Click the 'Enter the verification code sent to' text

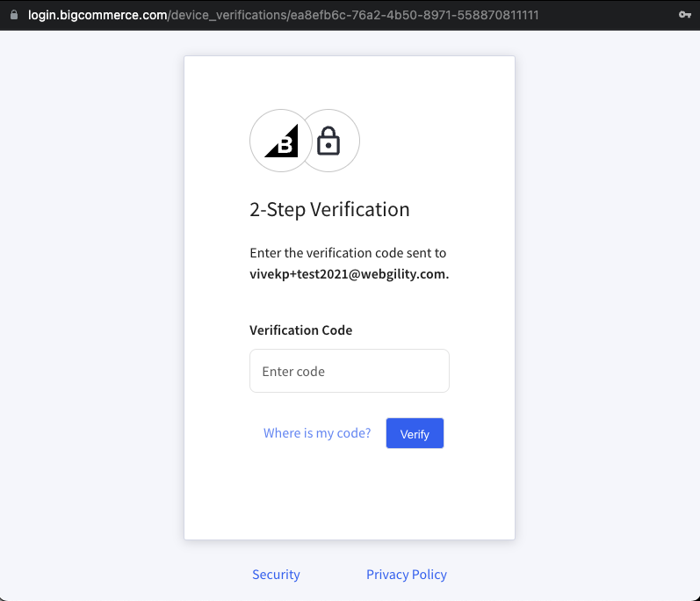pyautogui.click(x=348, y=253)
